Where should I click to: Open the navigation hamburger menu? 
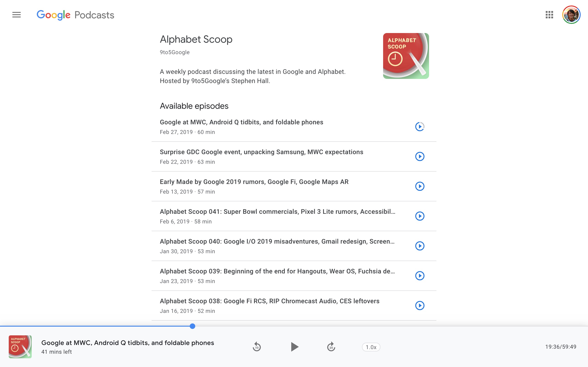(x=16, y=15)
